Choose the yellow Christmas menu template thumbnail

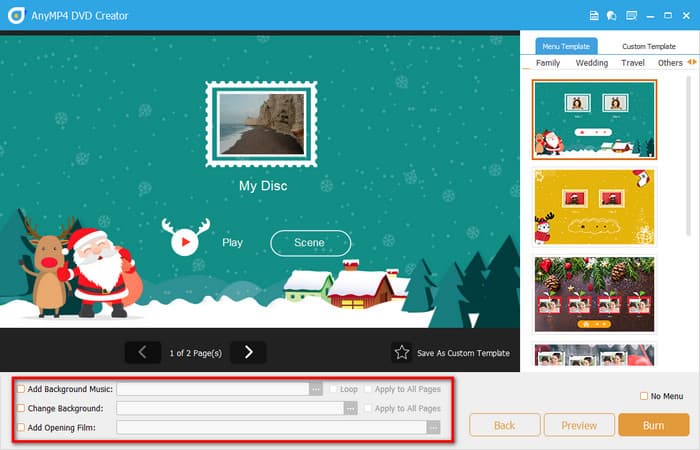pyautogui.click(x=594, y=207)
